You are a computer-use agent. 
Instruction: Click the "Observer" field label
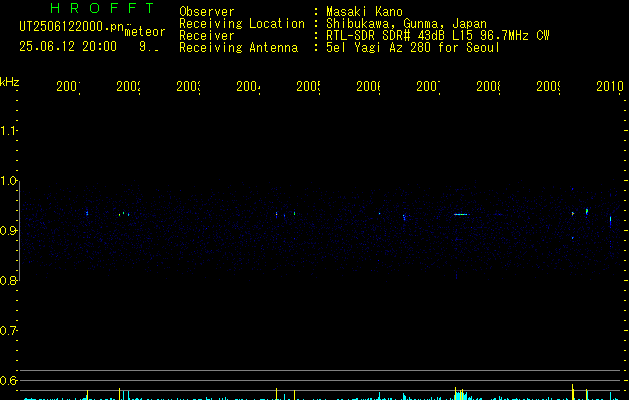click(207, 12)
